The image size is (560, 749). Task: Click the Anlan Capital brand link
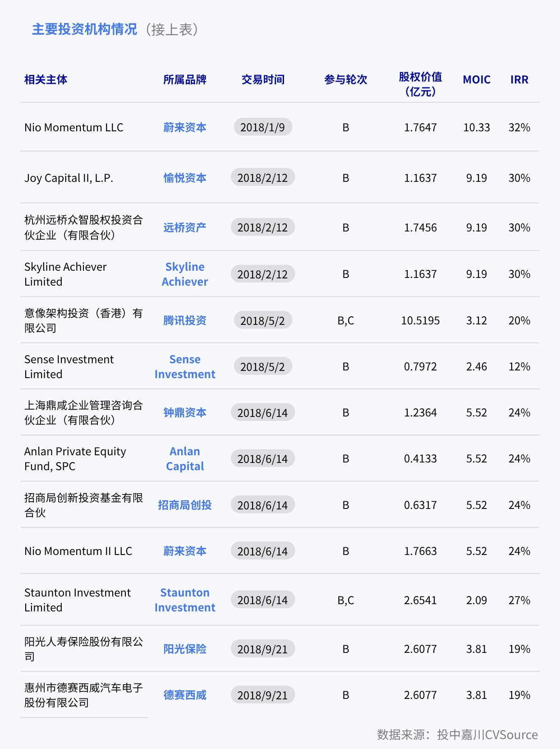point(185,458)
